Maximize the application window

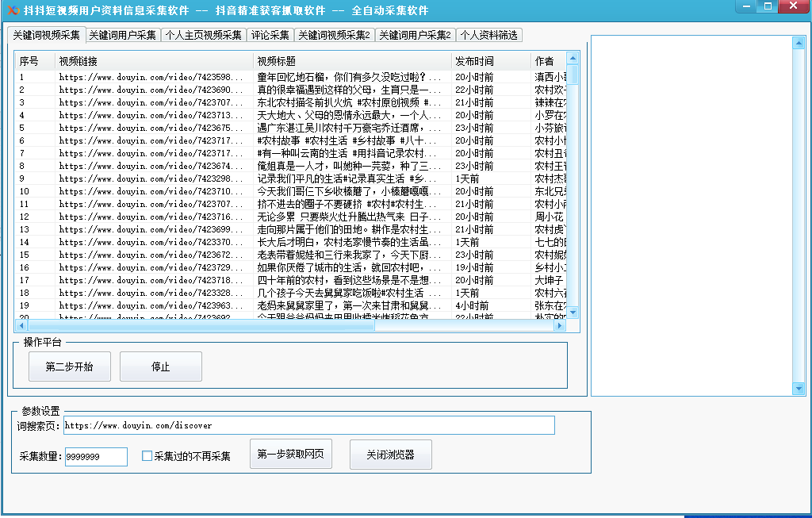[768, 6]
